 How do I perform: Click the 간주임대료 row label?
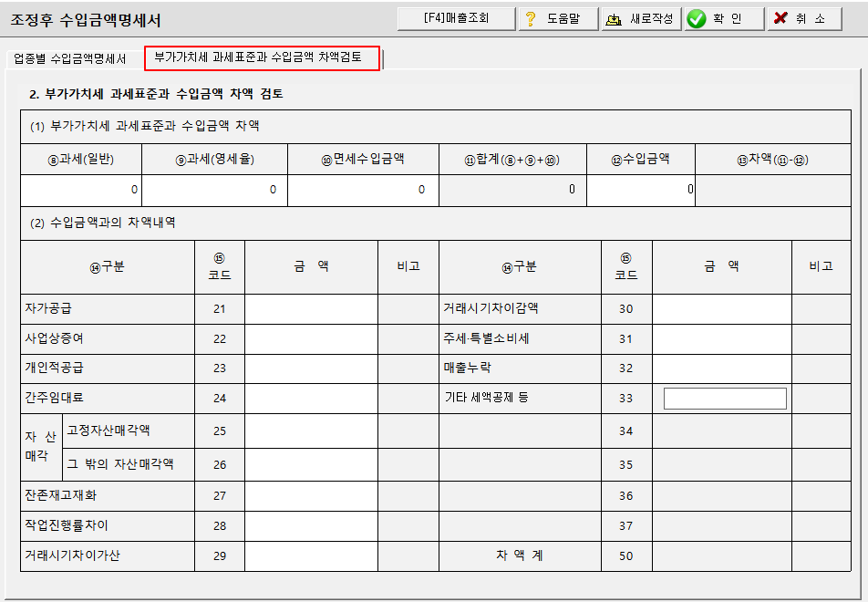[x=55, y=398]
